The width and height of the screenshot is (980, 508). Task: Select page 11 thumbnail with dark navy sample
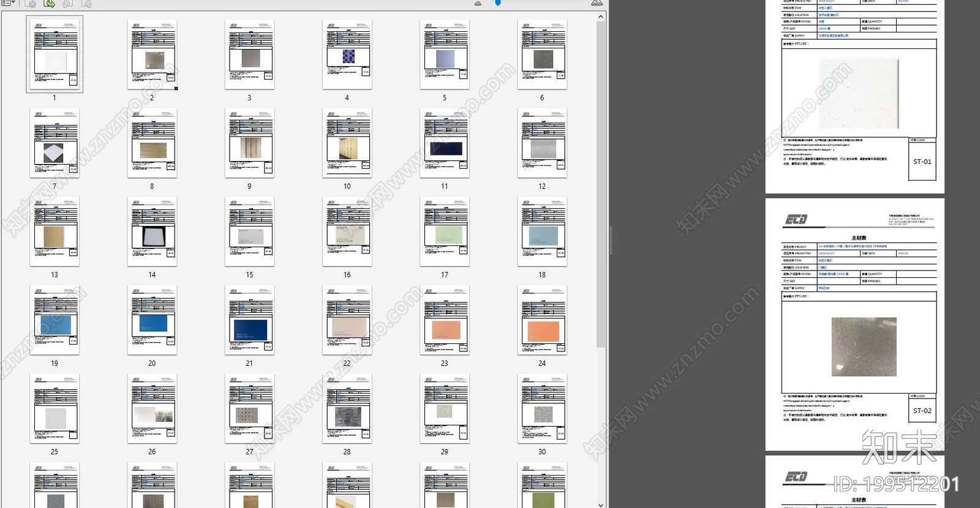[x=445, y=143]
